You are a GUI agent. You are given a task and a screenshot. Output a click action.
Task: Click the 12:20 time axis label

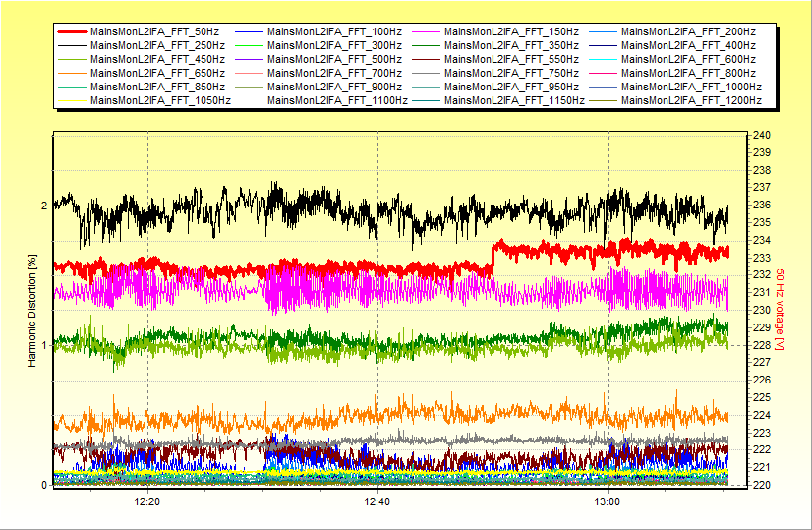pos(146,501)
